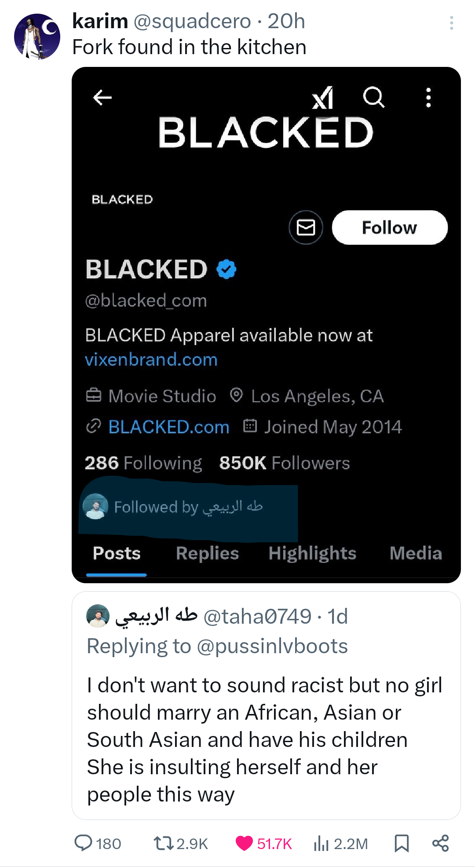View the post analytics bar-chart icon
Screen dimensions: 475x868
321,843
